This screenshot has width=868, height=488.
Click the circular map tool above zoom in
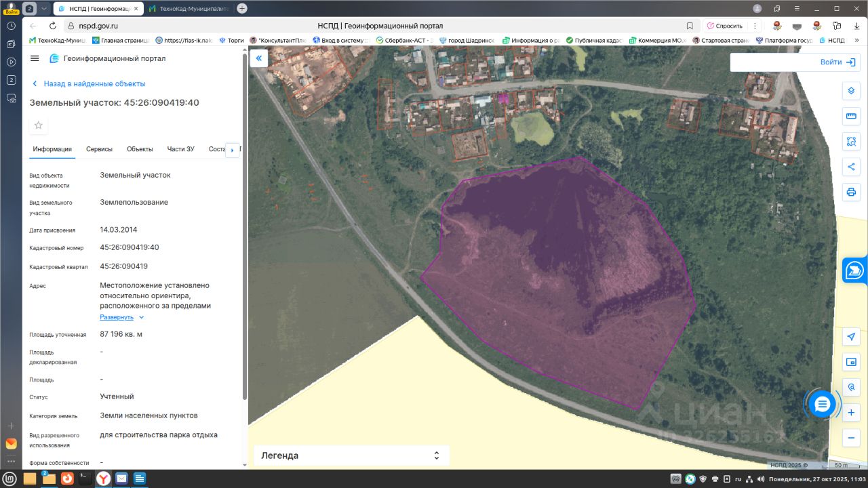[851, 387]
